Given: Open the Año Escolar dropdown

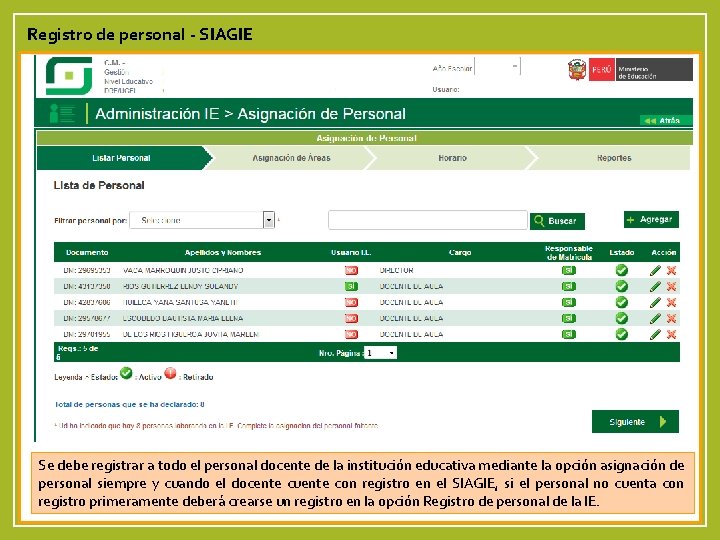Looking at the screenshot, I should (x=497, y=67).
